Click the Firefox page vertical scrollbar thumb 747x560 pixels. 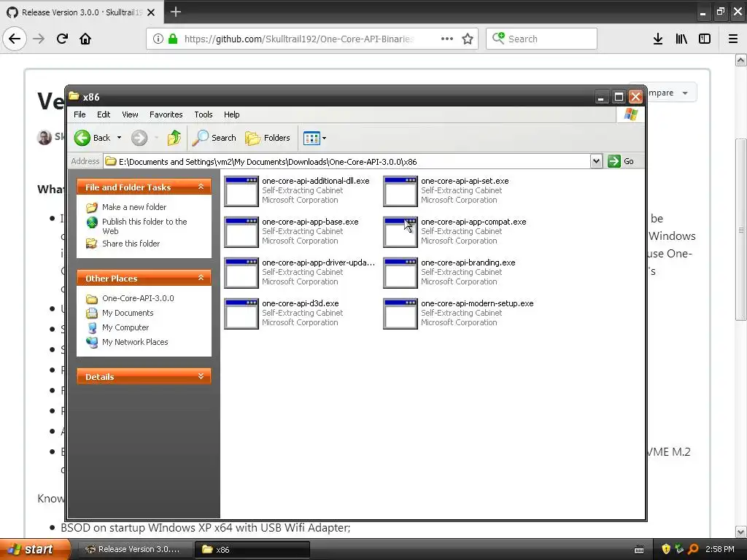coord(740,230)
